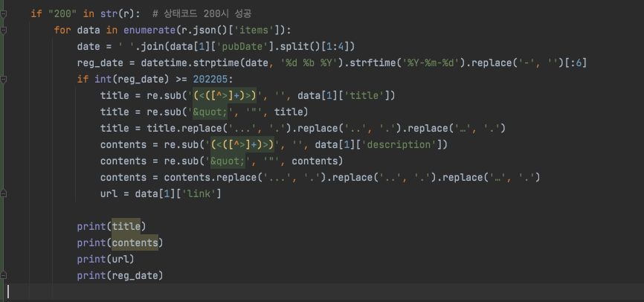Image resolution: width=644 pixels, height=302 pixels.
Task: Click the number 202205
Action: (210, 80)
